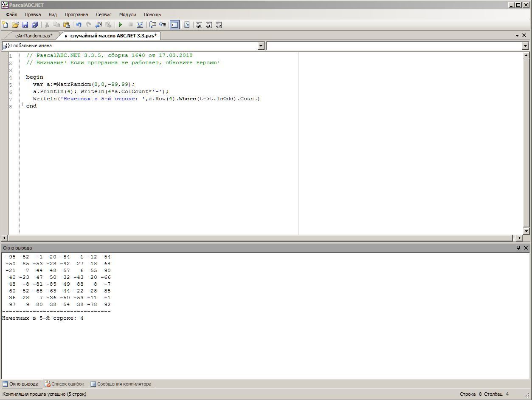The image size is (532, 400).
Task: Click the 'Строка 8' status bar indicator
Action: [x=471, y=394]
